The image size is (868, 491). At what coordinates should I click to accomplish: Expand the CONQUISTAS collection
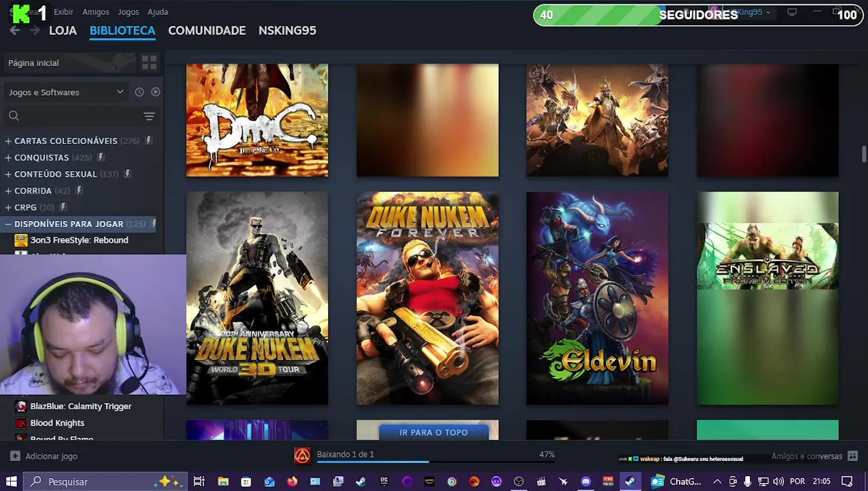(x=8, y=158)
